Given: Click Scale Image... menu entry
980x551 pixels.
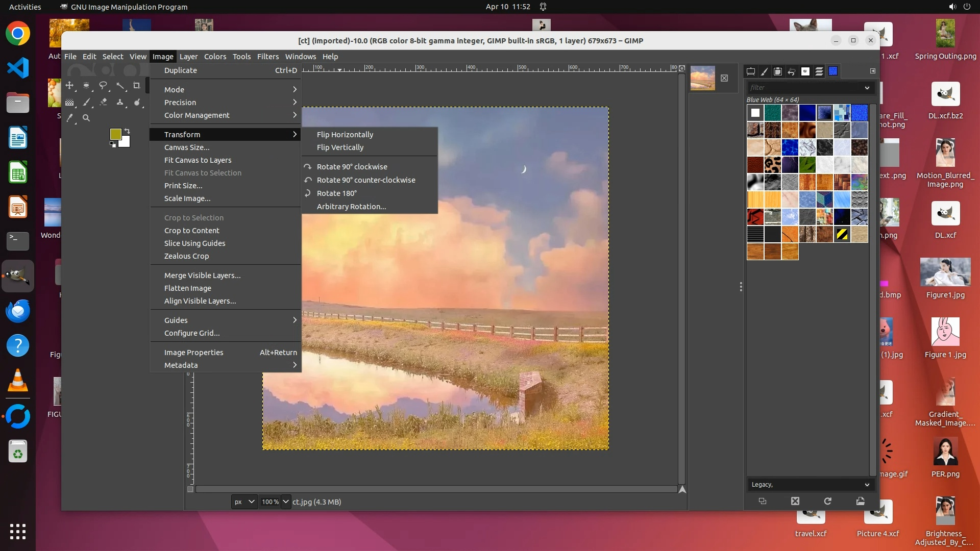Looking at the screenshot, I should click(187, 198).
